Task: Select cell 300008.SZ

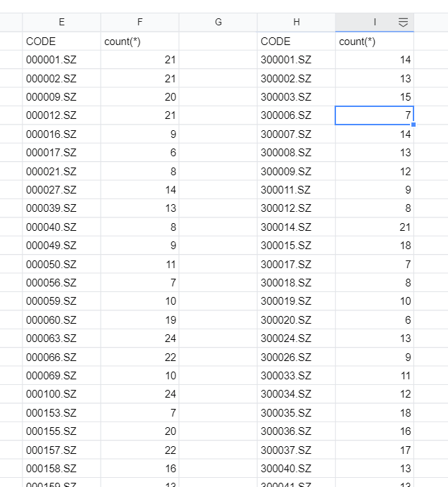Action: tap(297, 153)
